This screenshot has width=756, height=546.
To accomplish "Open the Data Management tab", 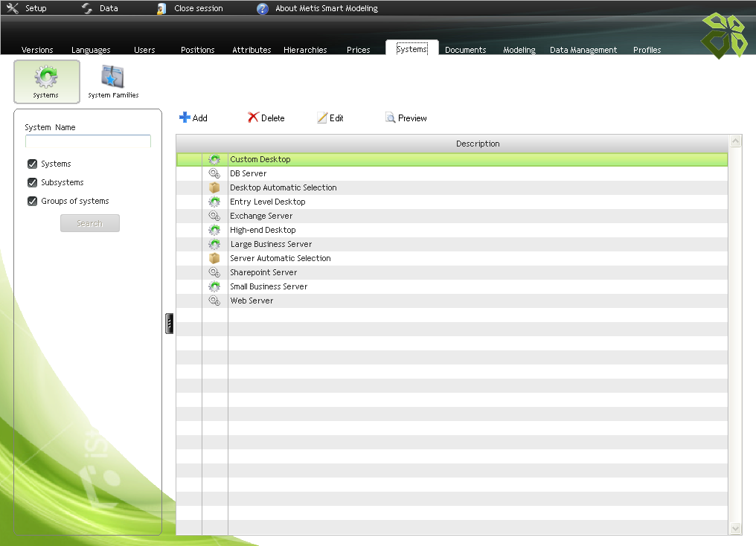I will click(583, 50).
